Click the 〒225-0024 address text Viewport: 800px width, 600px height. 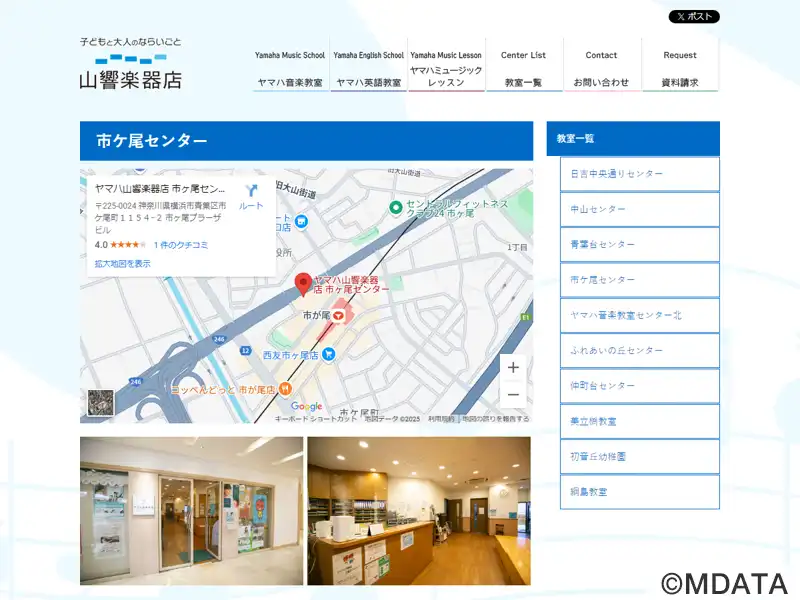point(160,217)
